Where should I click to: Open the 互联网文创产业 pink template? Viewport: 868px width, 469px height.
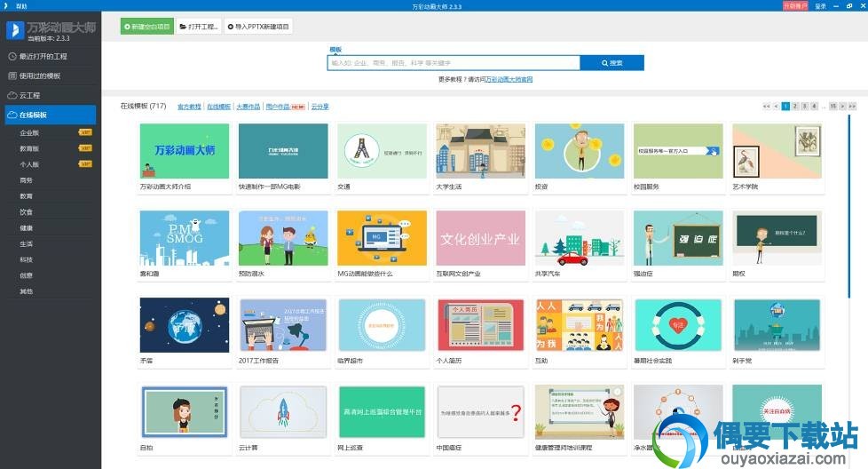[480, 238]
